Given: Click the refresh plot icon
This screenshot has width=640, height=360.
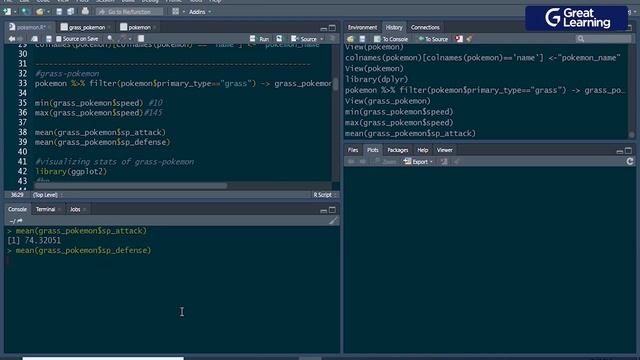Looking at the screenshot, I should (630, 162).
